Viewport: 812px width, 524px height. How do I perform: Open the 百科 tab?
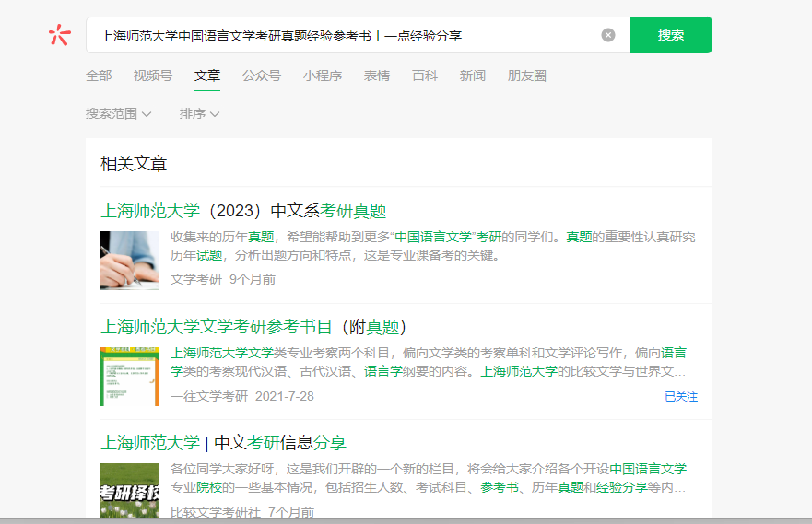point(425,76)
